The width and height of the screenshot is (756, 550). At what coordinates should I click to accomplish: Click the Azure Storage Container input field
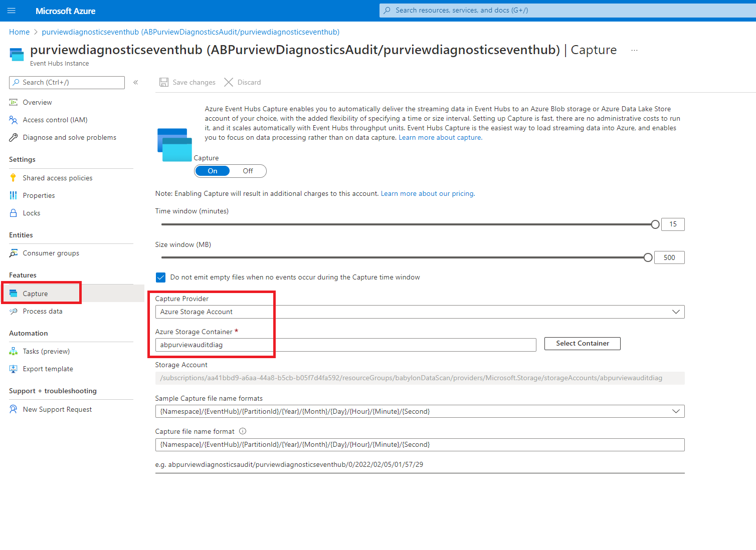346,345
